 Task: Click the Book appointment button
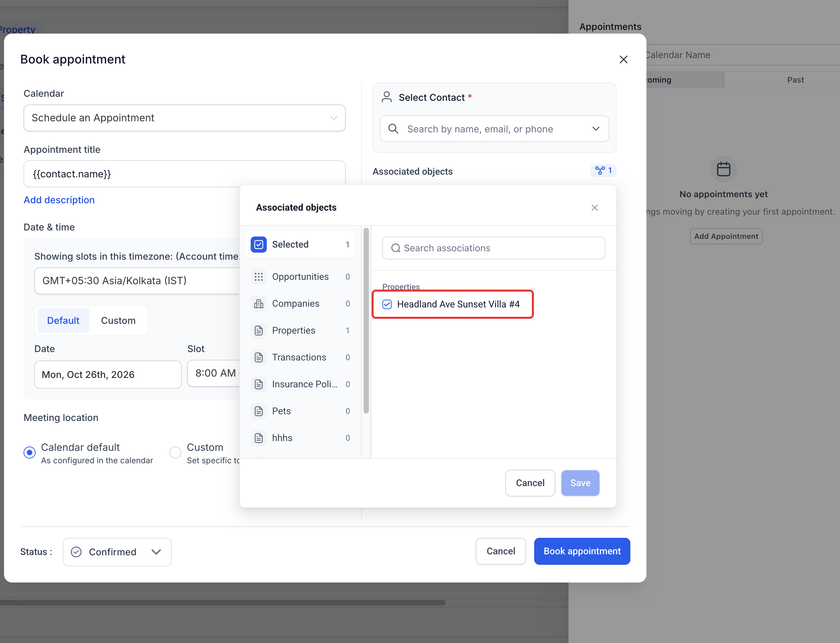tap(582, 551)
